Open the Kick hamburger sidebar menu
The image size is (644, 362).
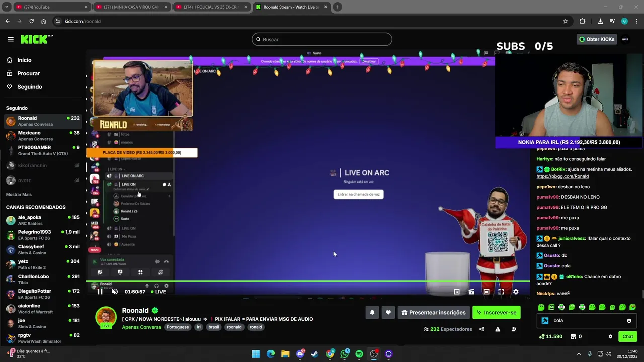11,39
